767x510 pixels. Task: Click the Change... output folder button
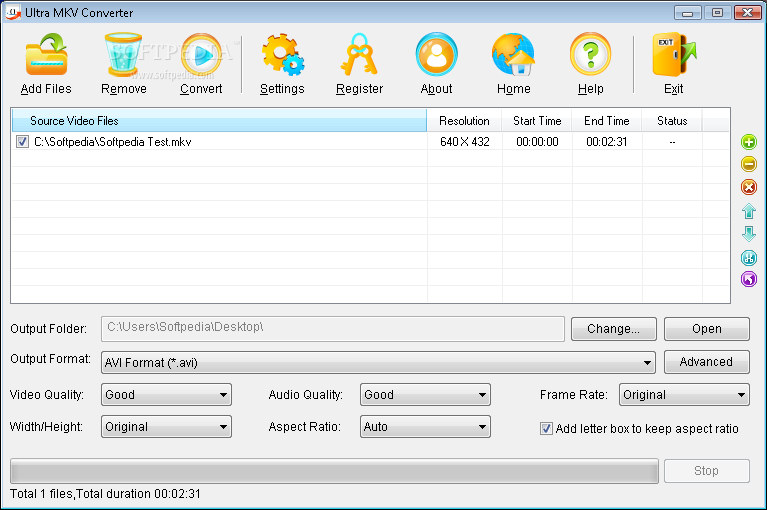(x=613, y=329)
